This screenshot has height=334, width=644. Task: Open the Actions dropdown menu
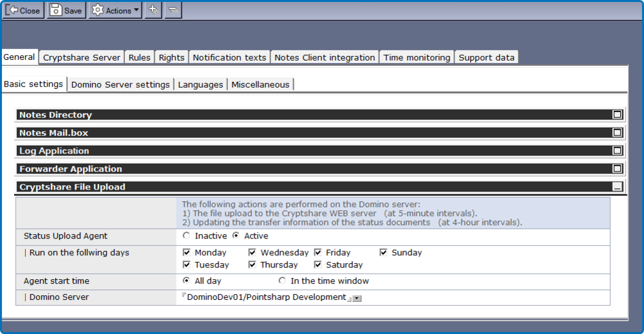(115, 10)
